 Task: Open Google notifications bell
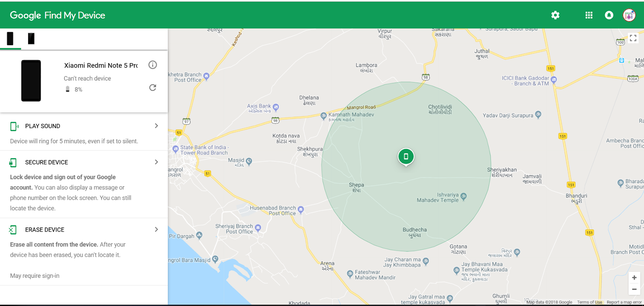[x=609, y=15]
